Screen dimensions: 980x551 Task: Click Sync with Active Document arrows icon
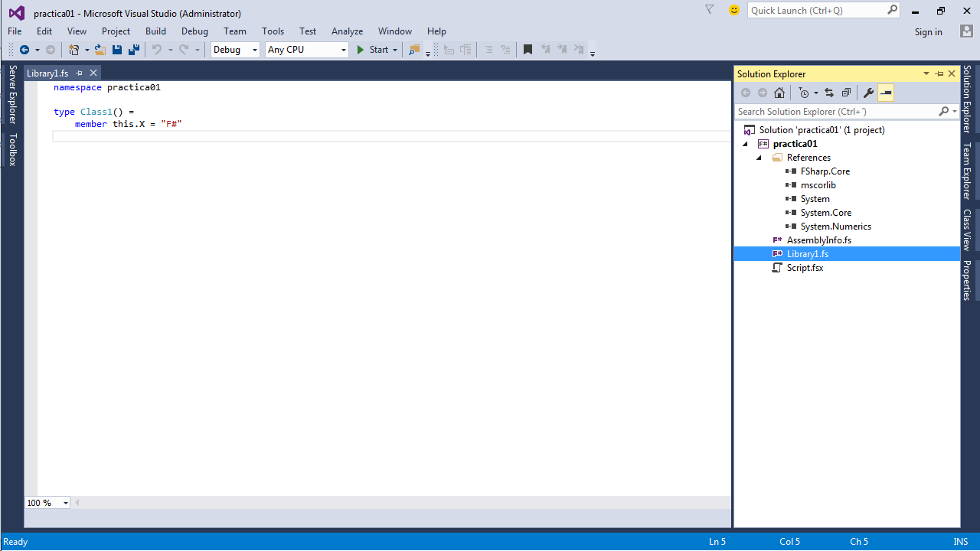pos(829,93)
